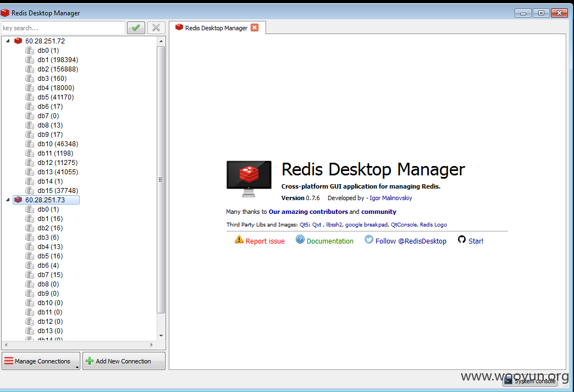The width and height of the screenshot is (574, 392).
Task: Collapse the 60.28.251.72 connection tree
Action: pos(8,41)
